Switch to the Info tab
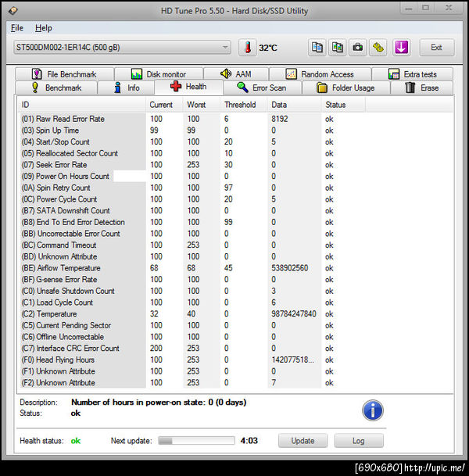469x476 pixels. pyautogui.click(x=126, y=88)
